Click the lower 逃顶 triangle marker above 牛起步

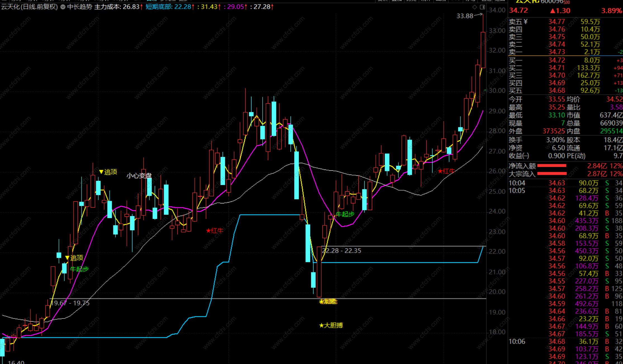pyautogui.click(x=67, y=258)
